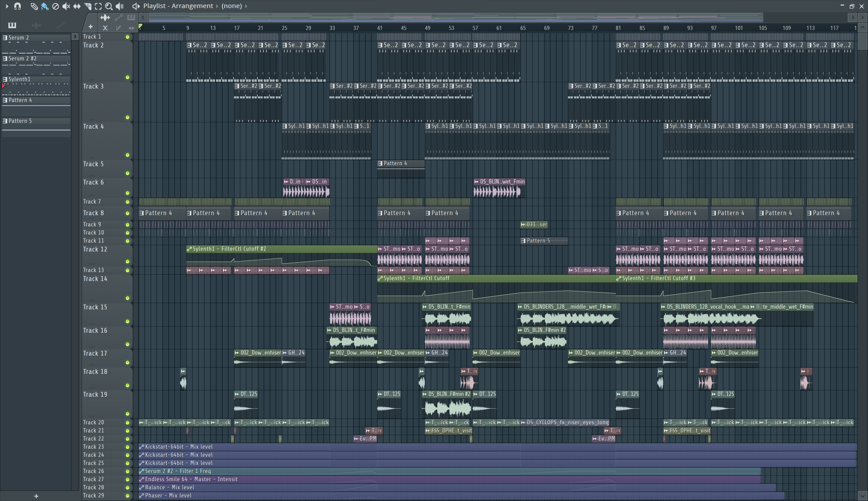
Task: Open the Sylenth1 pattern menu icon in the picker
Action: (5, 79)
